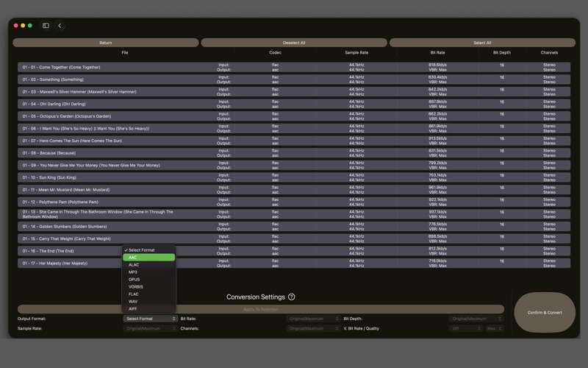Open the V. Bit Rate Off dropdown
Viewport: 588px width, 368px height.
click(x=466, y=328)
